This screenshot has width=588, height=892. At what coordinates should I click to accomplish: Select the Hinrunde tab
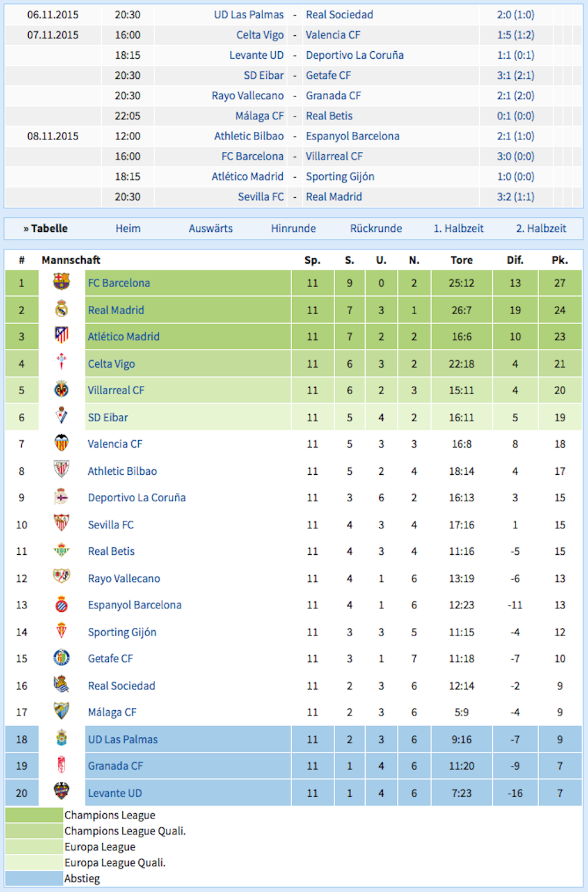pos(293,228)
